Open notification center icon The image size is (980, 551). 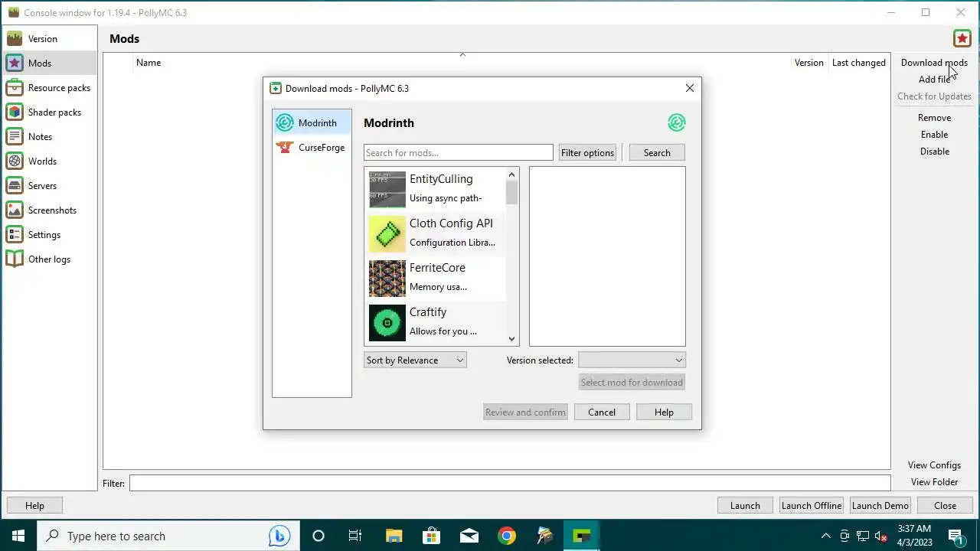click(x=956, y=536)
